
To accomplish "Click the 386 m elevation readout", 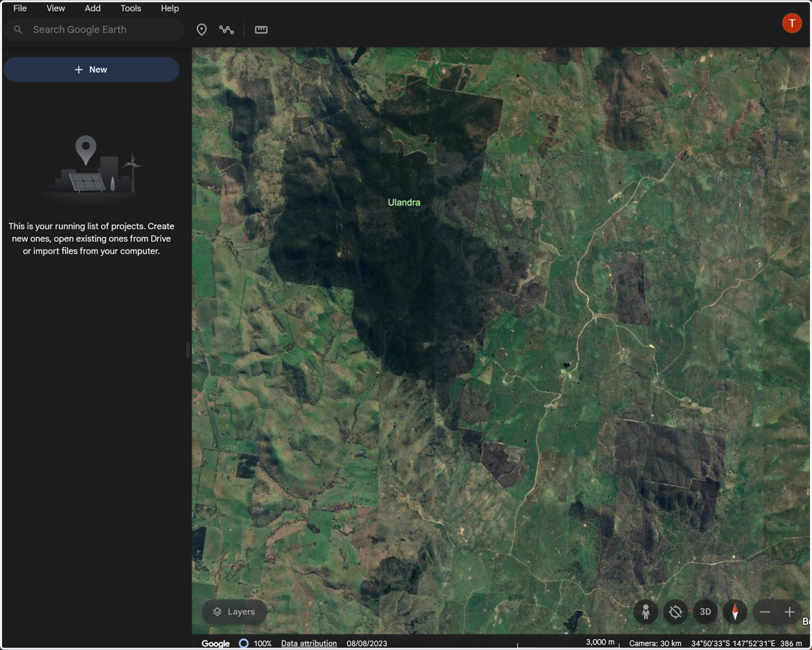I will tap(791, 643).
